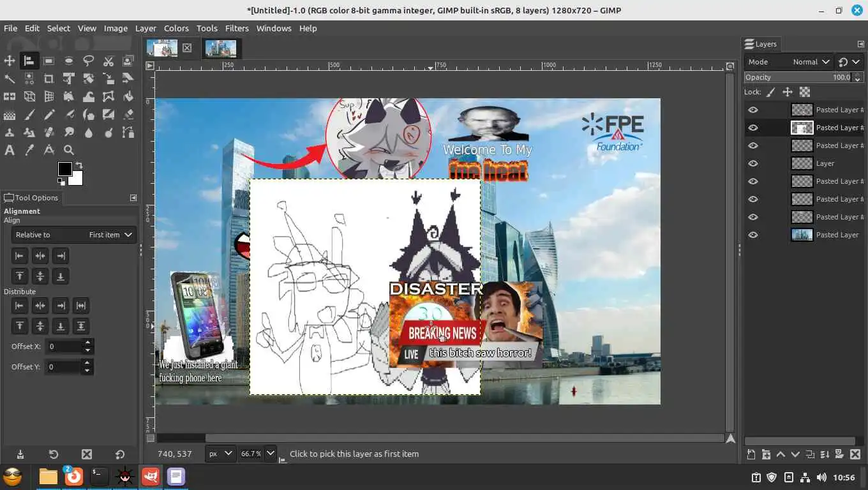
Task: Select the Zoom magnifier tool
Action: click(69, 151)
